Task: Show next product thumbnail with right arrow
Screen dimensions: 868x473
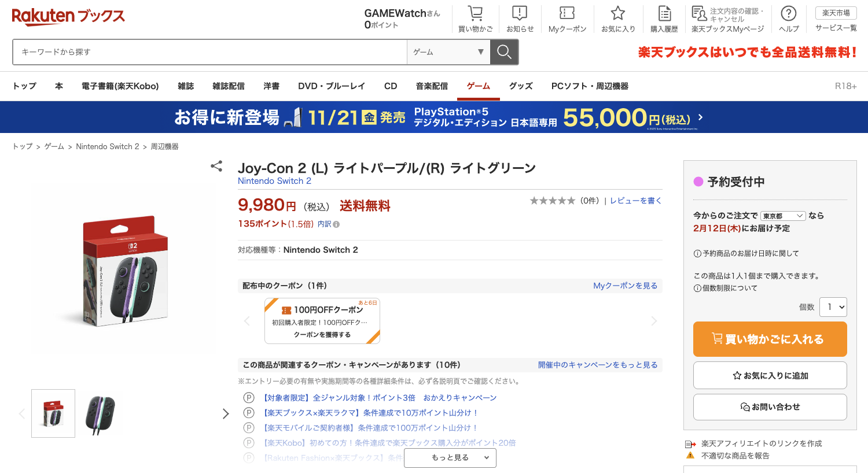Action: pos(226,413)
